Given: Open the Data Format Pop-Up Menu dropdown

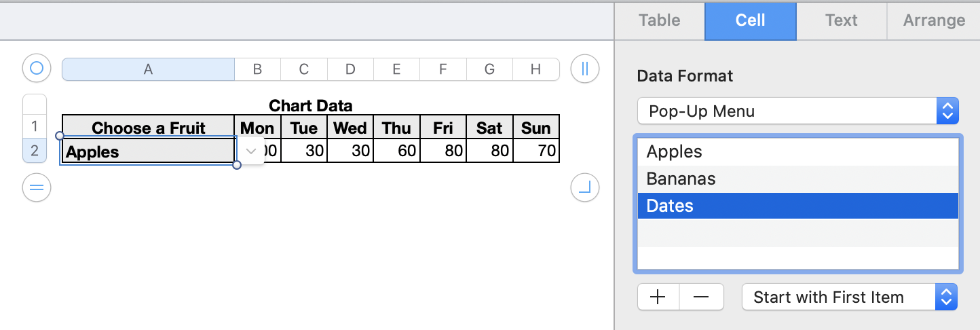Looking at the screenshot, I should pos(797,111).
